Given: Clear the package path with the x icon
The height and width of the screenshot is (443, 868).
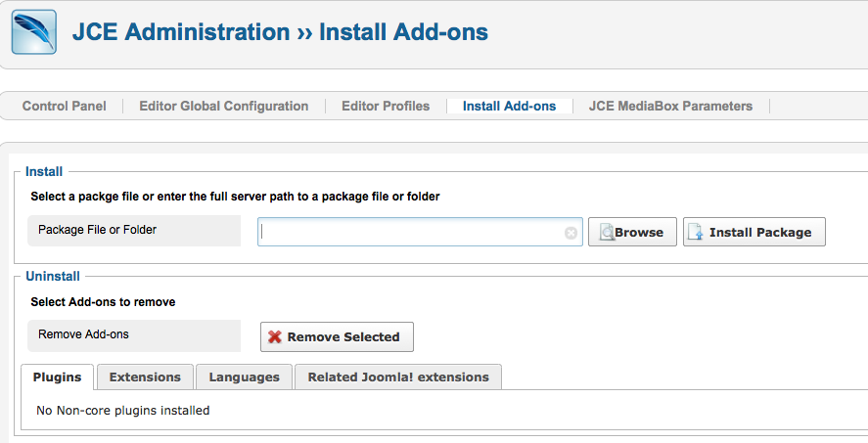Looking at the screenshot, I should click(571, 233).
